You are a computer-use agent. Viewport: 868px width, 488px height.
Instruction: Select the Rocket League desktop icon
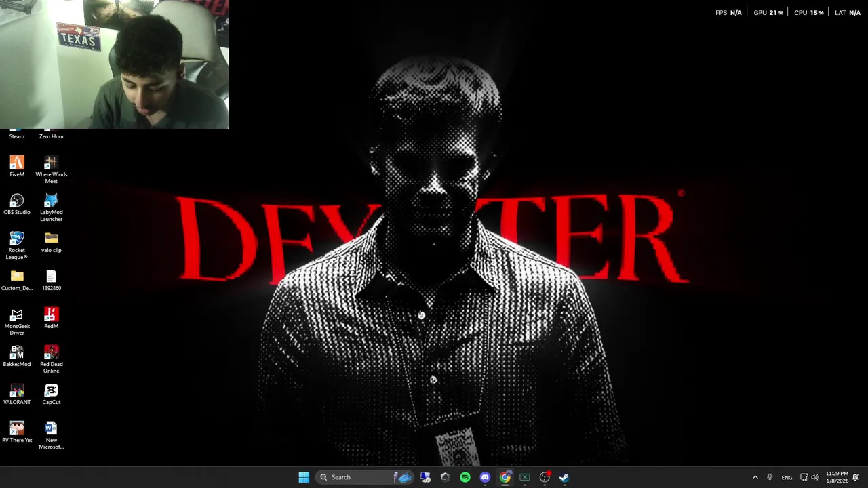[17, 246]
